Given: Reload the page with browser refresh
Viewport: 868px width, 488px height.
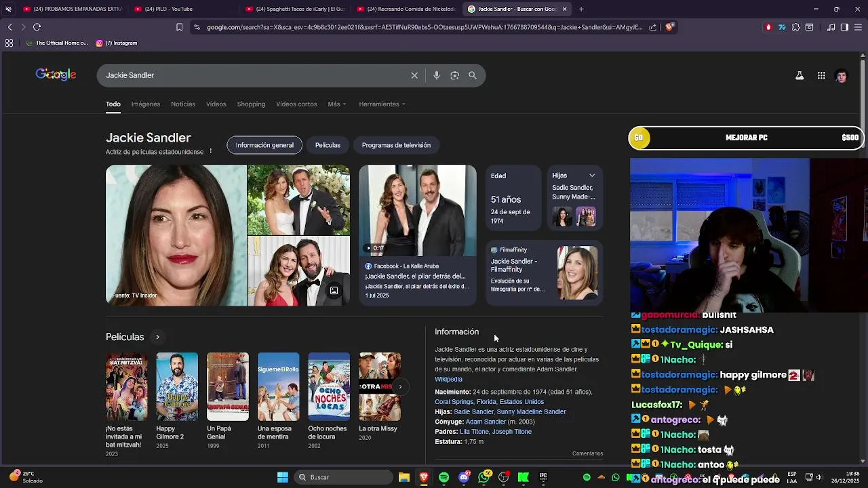Looking at the screenshot, I should pyautogui.click(x=37, y=27).
